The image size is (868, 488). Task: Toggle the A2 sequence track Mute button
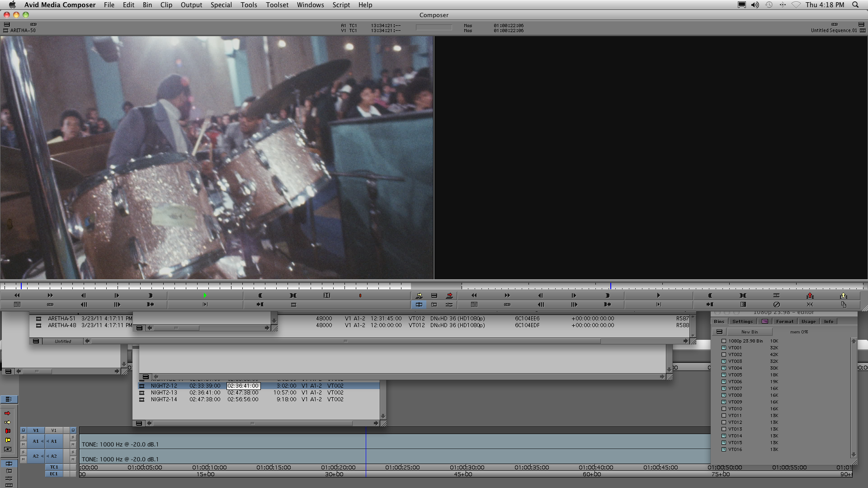click(x=73, y=459)
